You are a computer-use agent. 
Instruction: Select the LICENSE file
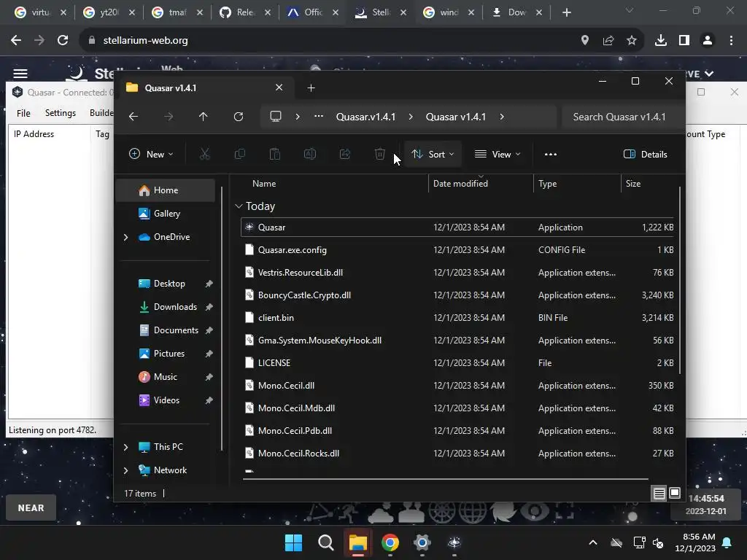457,363
